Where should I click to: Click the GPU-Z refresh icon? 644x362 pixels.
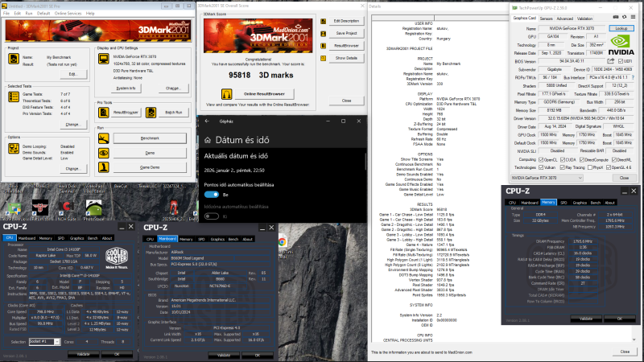pyautogui.click(x=625, y=17)
